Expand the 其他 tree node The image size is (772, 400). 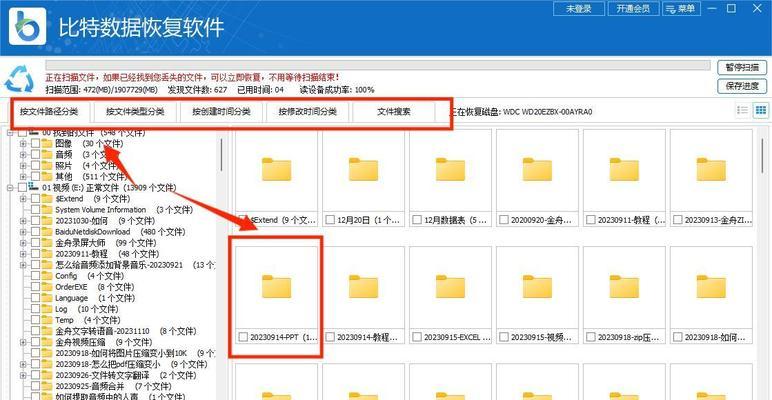23,176
